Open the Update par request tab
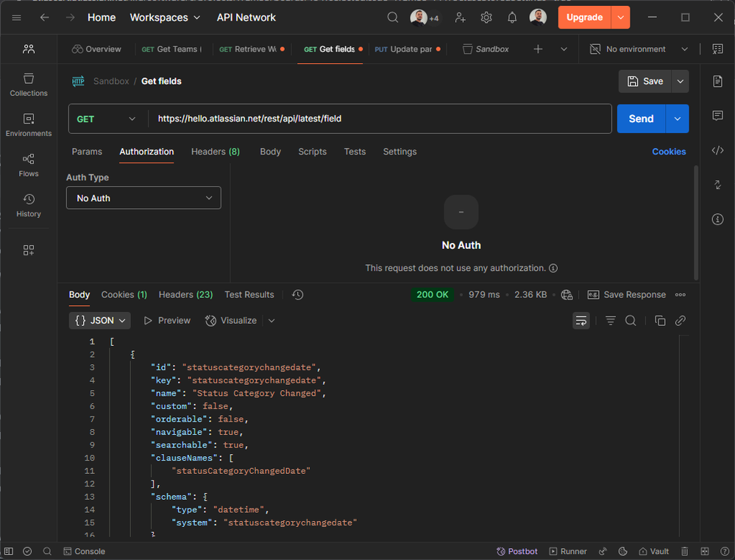This screenshot has height=560, width=735. coord(406,49)
